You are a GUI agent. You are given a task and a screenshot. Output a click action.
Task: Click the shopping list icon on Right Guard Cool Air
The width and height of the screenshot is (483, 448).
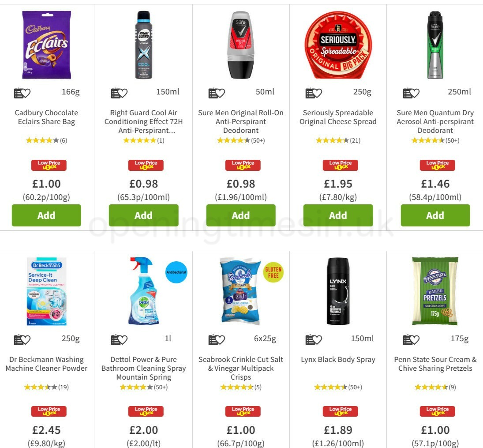(118, 92)
